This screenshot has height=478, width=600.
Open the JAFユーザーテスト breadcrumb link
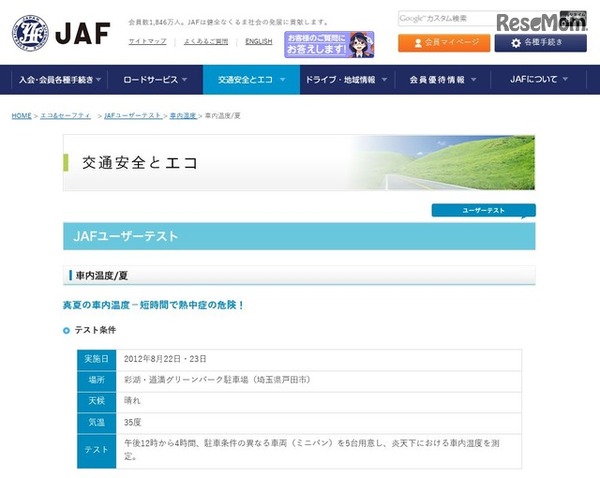coord(133,116)
